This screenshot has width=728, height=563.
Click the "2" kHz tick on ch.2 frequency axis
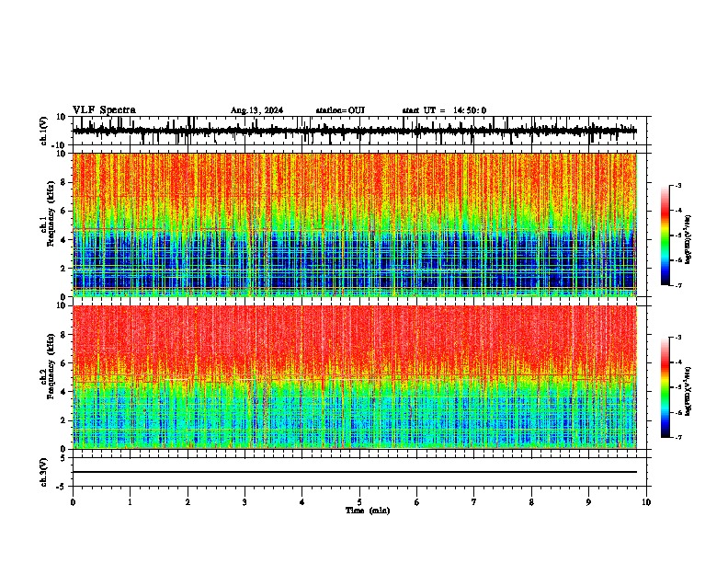tap(63, 420)
